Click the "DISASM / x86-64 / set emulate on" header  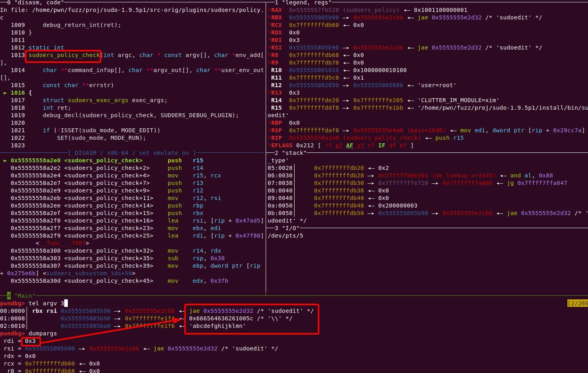tap(132, 153)
